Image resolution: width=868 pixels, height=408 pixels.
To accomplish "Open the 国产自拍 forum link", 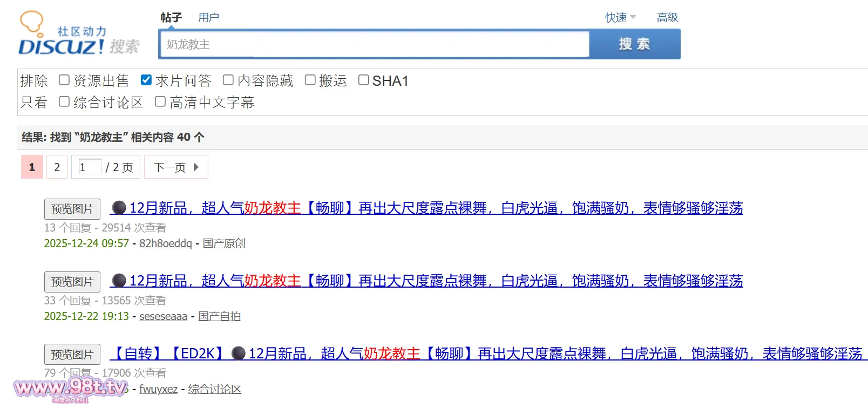I will tap(219, 316).
